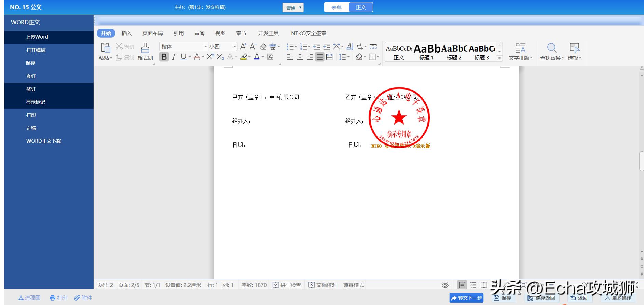Click the sort A-Z icon

coord(350,46)
